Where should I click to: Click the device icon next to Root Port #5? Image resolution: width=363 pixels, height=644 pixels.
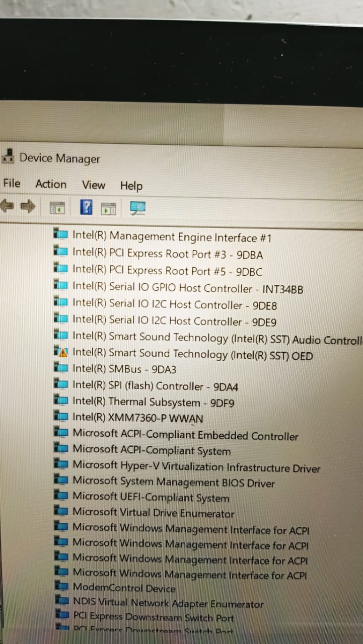click(61, 269)
